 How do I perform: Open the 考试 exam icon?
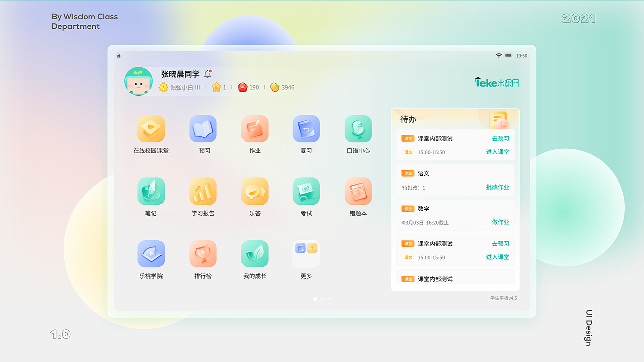[306, 192]
